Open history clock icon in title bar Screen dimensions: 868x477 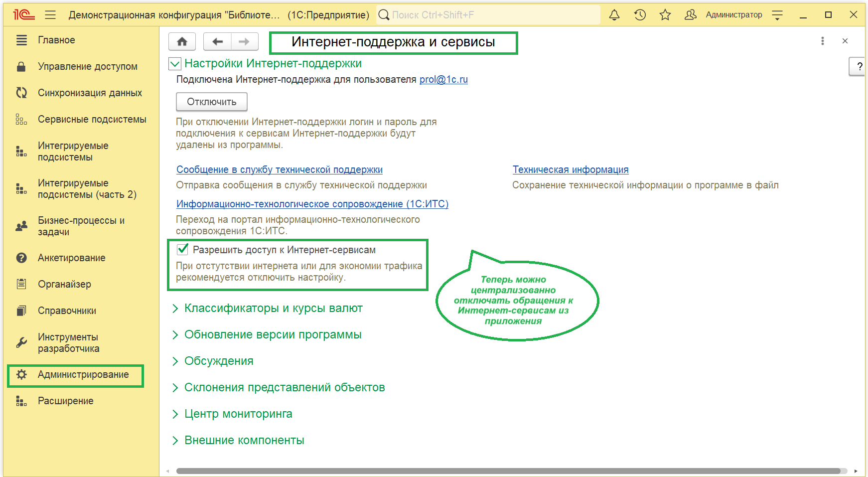[640, 15]
